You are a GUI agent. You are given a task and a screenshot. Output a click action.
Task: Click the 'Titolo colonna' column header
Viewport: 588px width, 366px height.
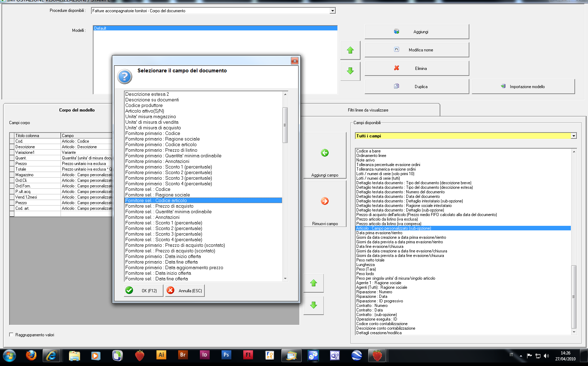pyautogui.click(x=37, y=136)
